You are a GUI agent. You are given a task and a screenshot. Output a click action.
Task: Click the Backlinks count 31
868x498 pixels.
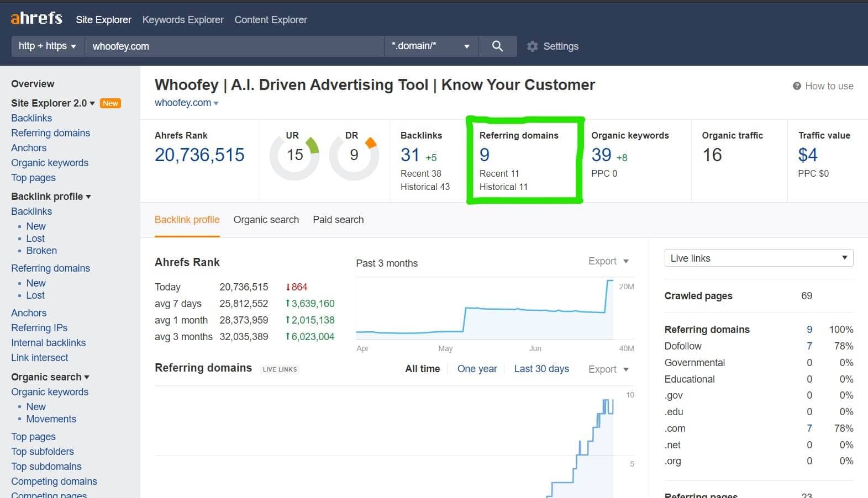tap(410, 155)
